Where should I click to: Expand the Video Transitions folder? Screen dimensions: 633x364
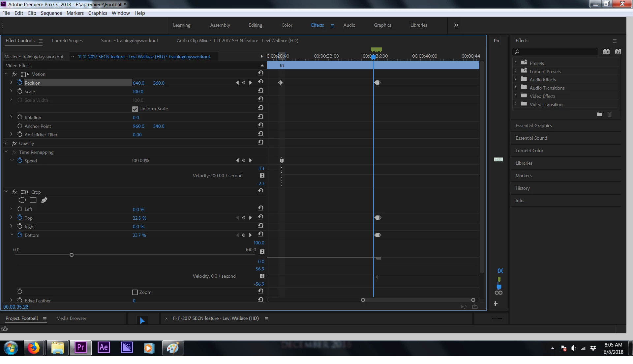click(x=515, y=104)
